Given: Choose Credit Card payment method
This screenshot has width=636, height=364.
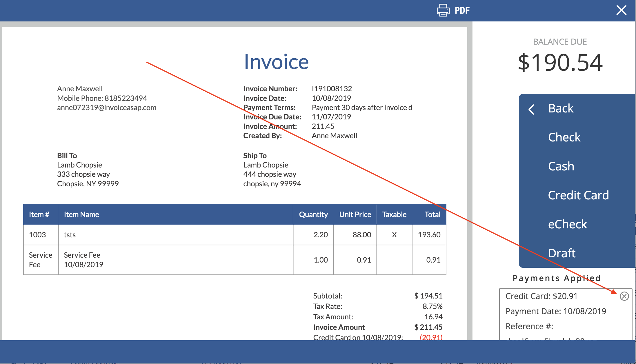Looking at the screenshot, I should [578, 195].
